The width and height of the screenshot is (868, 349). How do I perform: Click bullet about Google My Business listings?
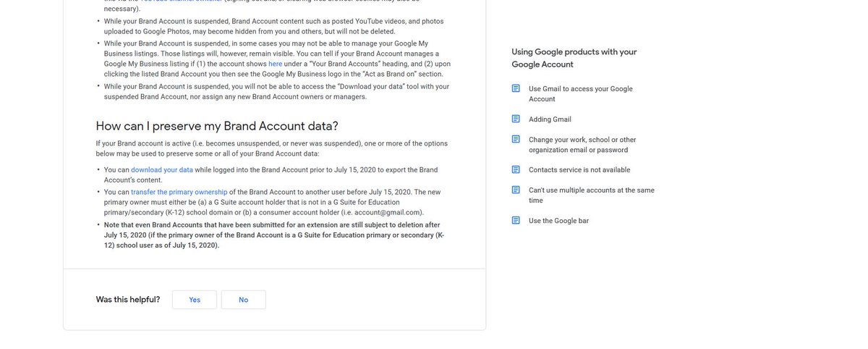(277, 59)
